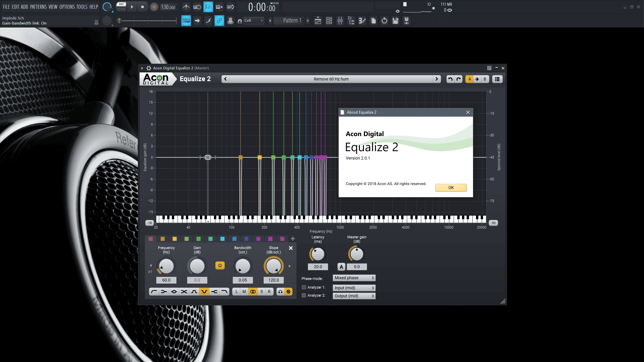Click the render audio export icon

pyautogui.click(x=407, y=21)
